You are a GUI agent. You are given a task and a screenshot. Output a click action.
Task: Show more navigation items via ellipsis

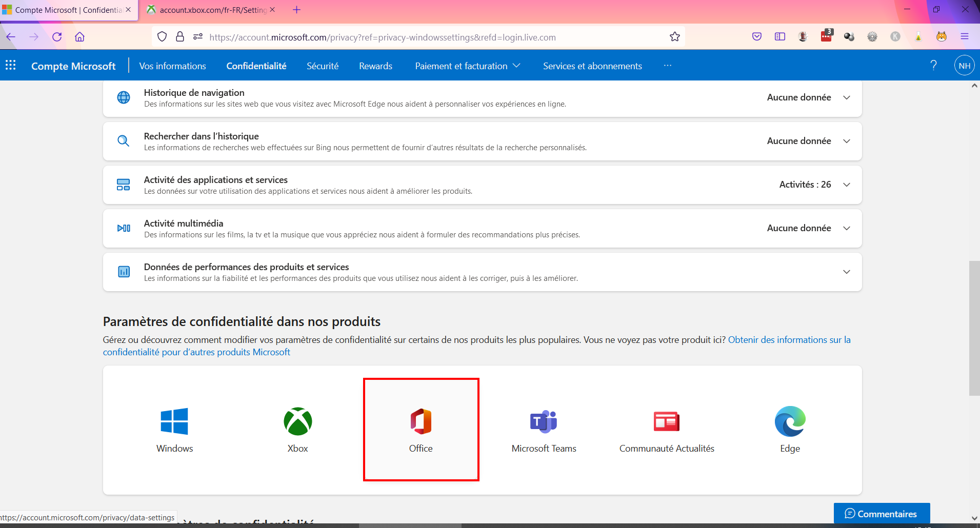pos(667,66)
